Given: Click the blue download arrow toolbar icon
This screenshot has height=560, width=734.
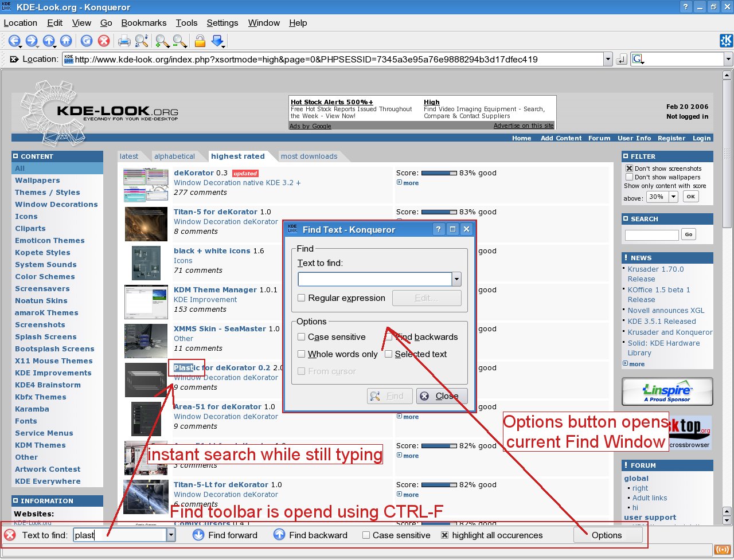Looking at the screenshot, I should coord(218,41).
